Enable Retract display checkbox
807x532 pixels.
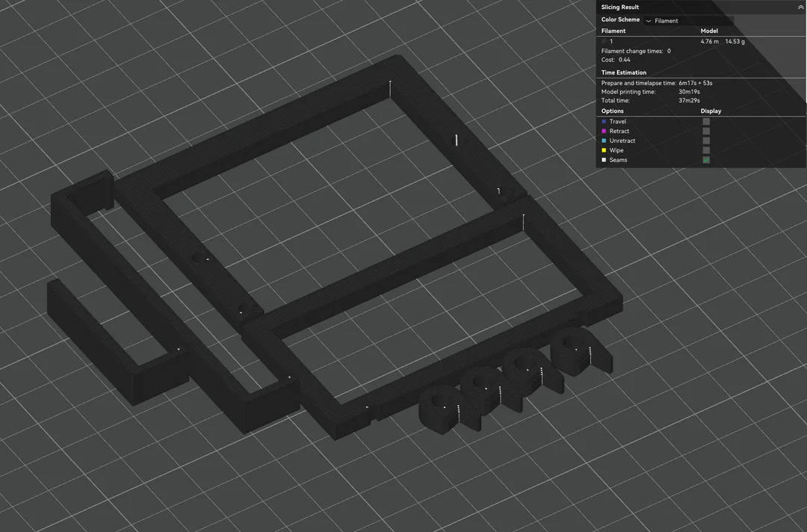click(x=706, y=132)
